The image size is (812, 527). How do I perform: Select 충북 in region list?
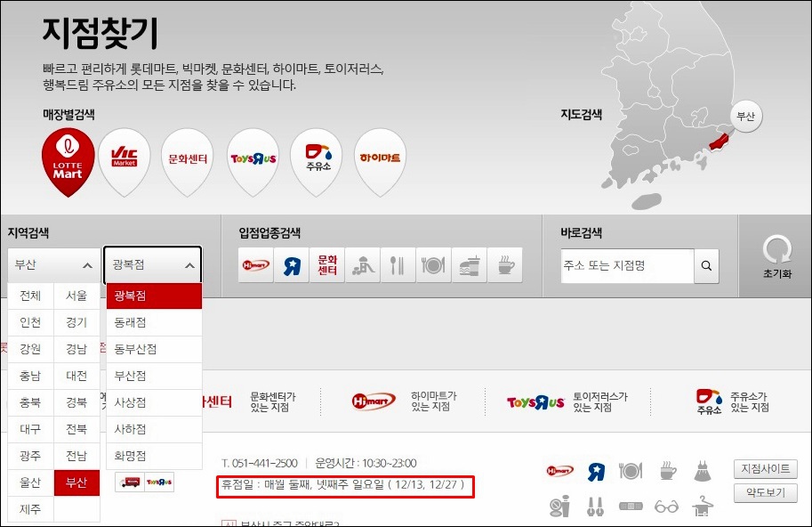30,402
